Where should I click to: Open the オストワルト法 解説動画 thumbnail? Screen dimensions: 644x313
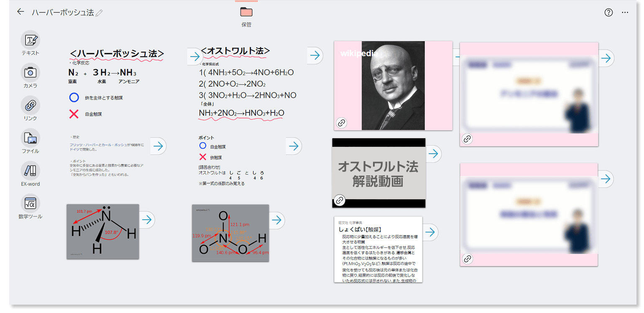tap(379, 173)
